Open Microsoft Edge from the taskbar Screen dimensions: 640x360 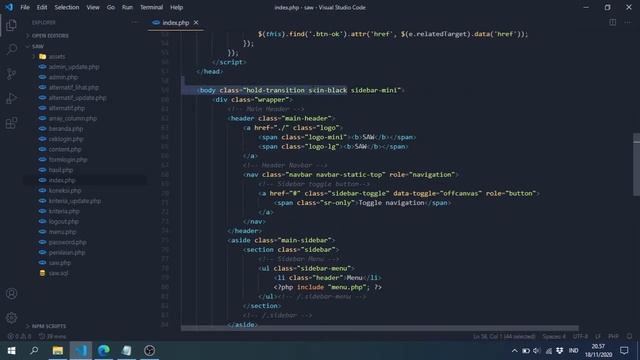(x=104, y=351)
